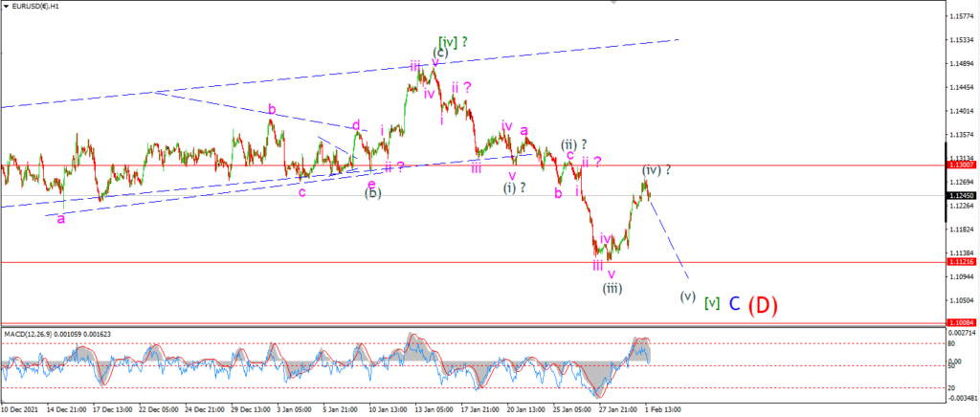The height and width of the screenshot is (417, 980).
Task: Select the green [iv] ? label at top
Action: [x=453, y=42]
